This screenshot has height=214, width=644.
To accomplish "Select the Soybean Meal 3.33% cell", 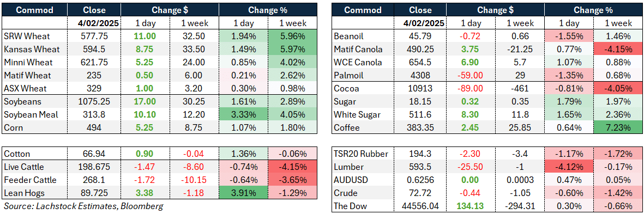I will (x=243, y=114).
